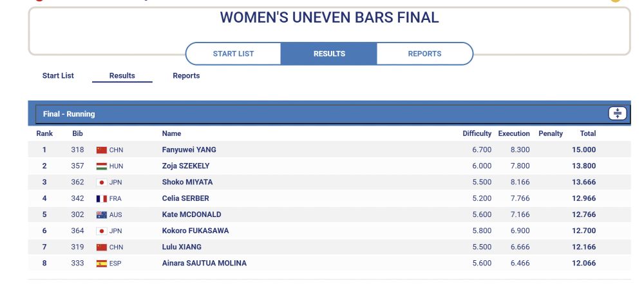Click the Total column header
This screenshot has height=286, width=644.
(x=588, y=133)
